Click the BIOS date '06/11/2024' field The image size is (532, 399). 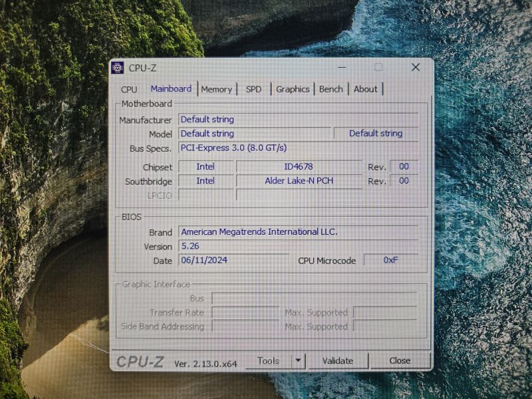[233, 260]
